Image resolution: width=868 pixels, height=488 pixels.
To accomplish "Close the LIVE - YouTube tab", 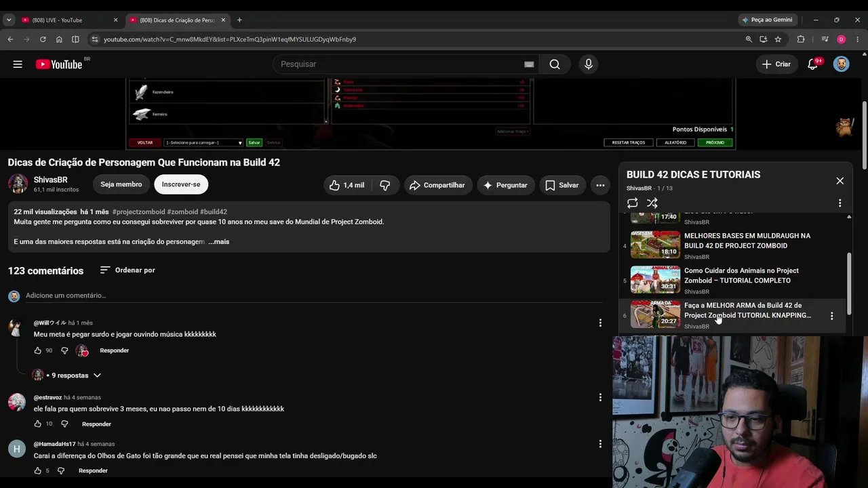I will click(115, 20).
